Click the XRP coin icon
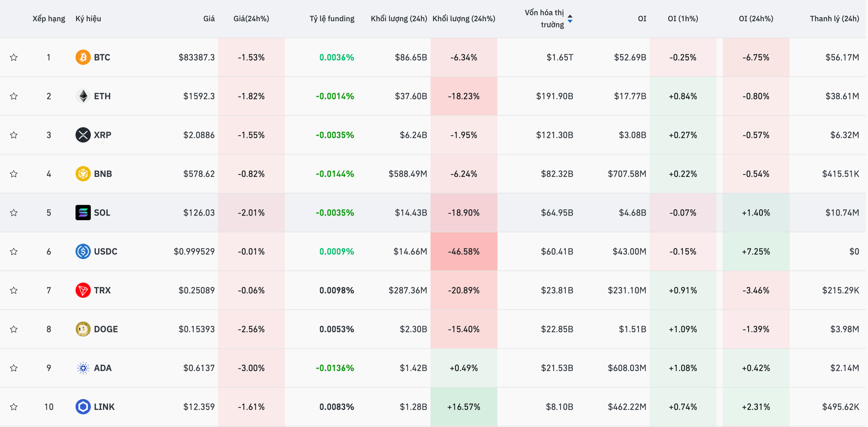868x427 pixels. (x=83, y=135)
